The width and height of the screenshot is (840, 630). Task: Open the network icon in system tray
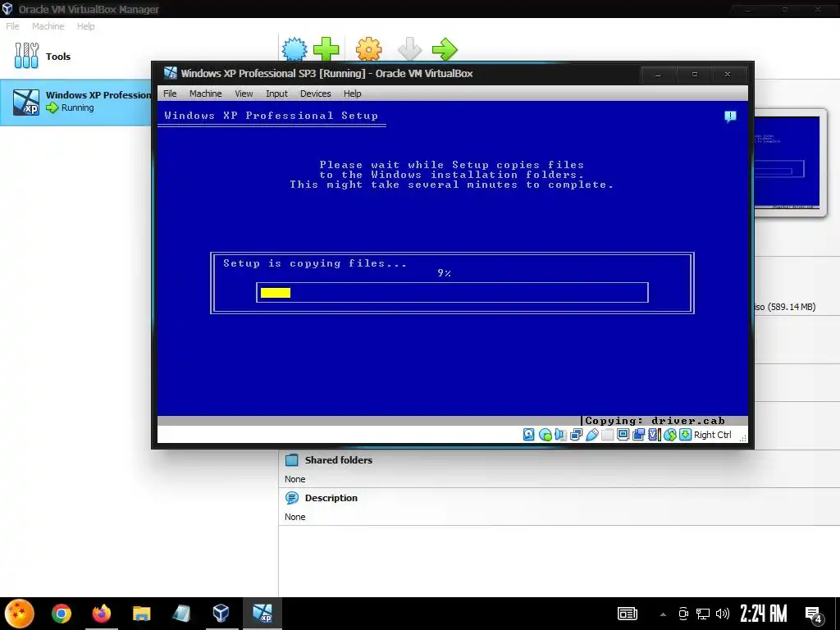703,614
